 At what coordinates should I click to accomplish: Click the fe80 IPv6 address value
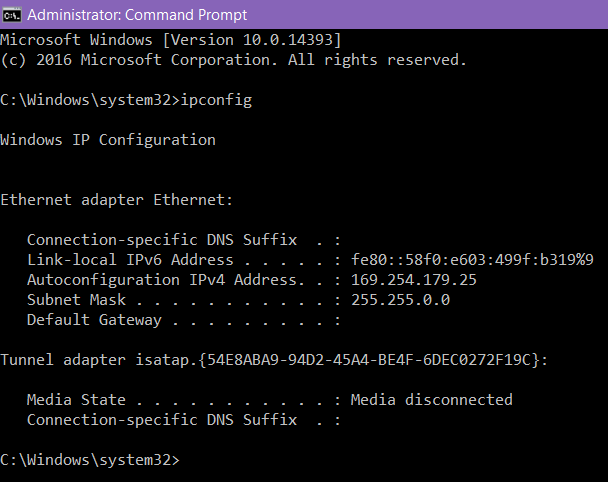point(472,260)
